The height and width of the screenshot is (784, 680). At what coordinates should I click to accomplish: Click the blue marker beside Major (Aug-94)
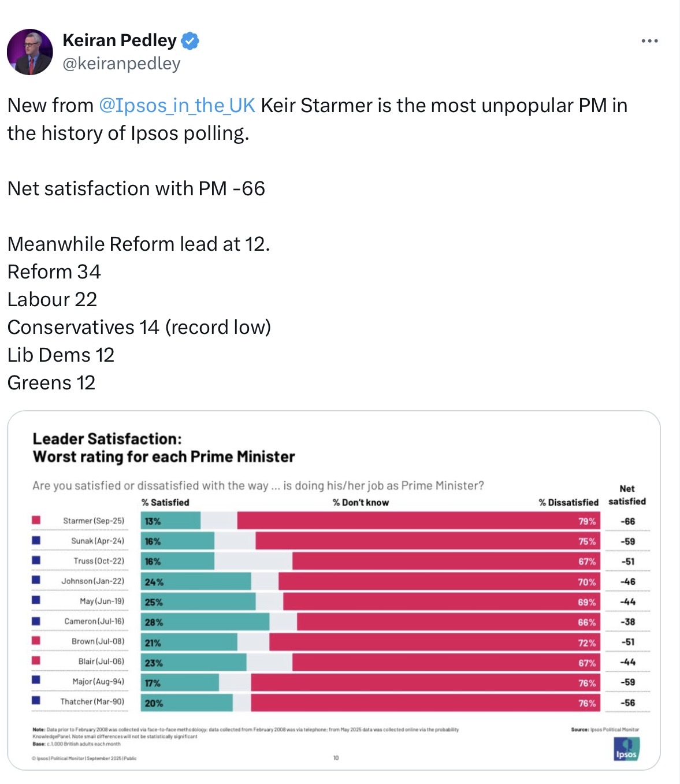(36, 681)
